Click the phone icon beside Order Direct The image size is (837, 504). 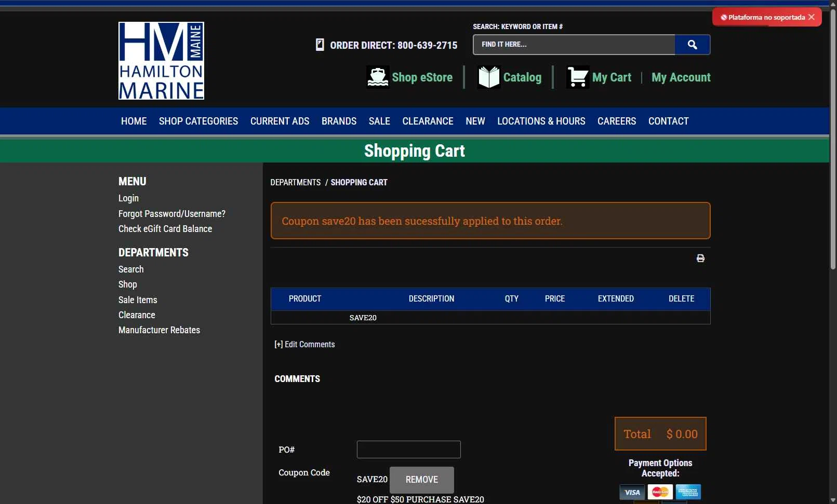320,45
